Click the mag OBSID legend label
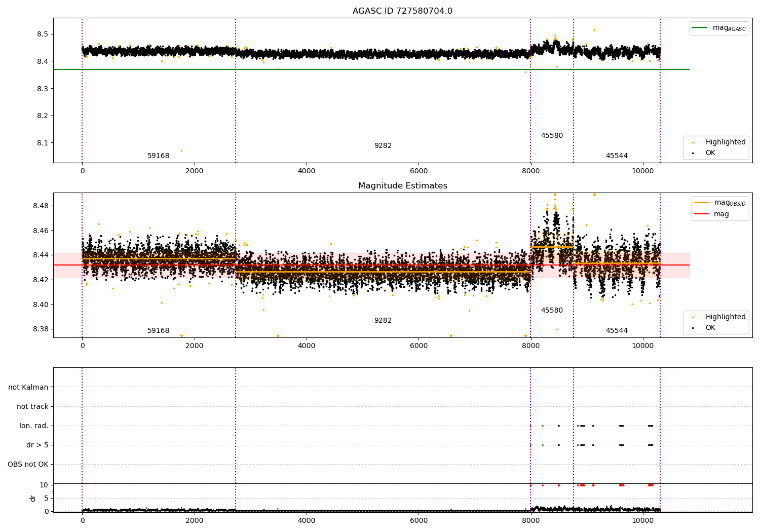 point(730,203)
